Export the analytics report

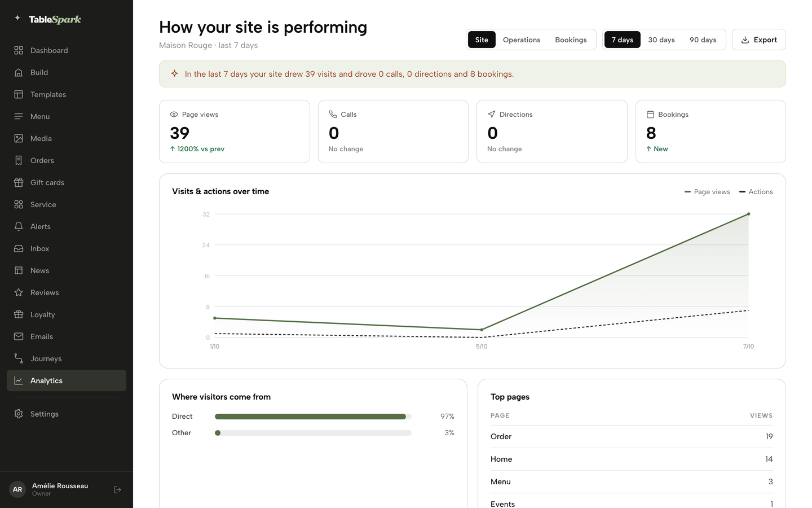[x=759, y=40]
